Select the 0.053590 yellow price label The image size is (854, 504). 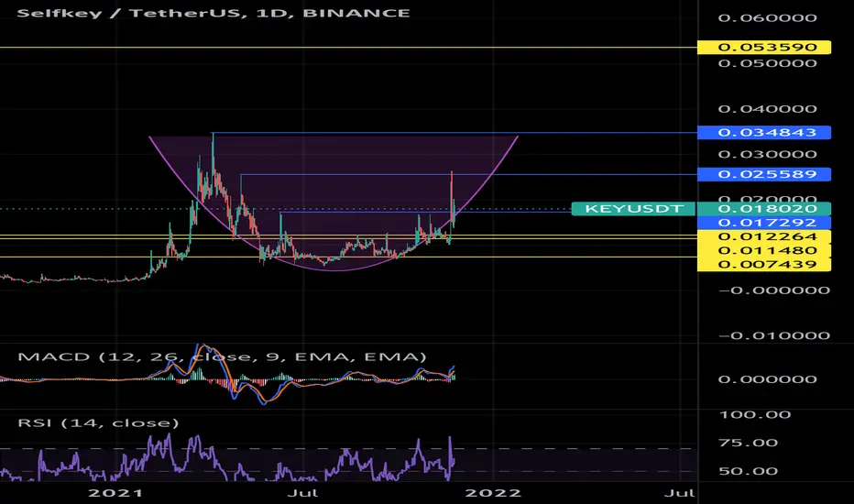pyautogui.click(x=764, y=48)
